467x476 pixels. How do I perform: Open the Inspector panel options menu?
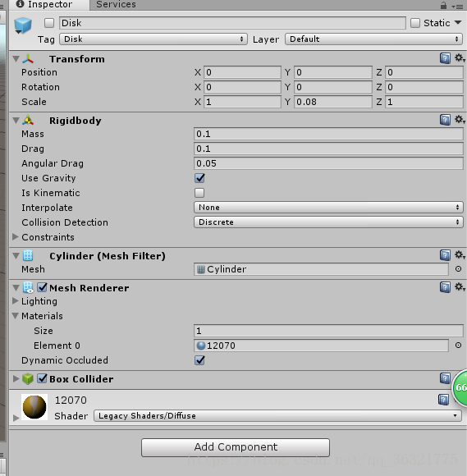point(457,6)
